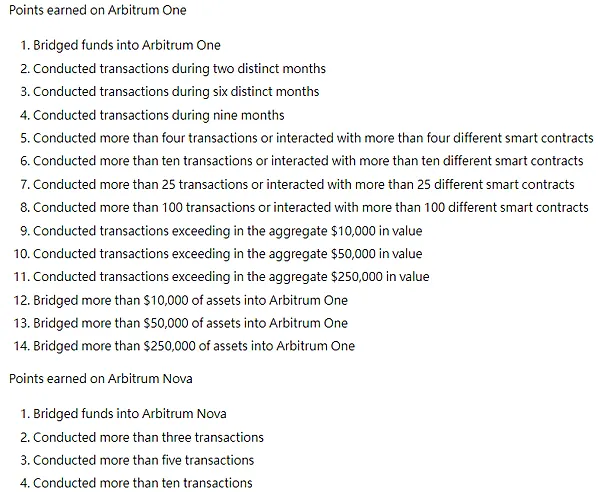Click the 'more than four transactions' line
The width and height of the screenshot is (600, 492).
click(x=313, y=138)
